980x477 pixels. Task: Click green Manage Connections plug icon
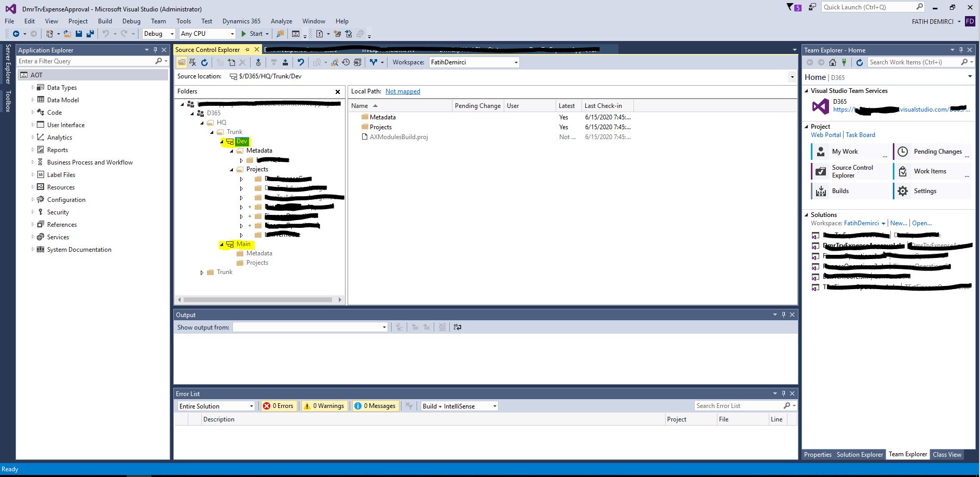844,62
